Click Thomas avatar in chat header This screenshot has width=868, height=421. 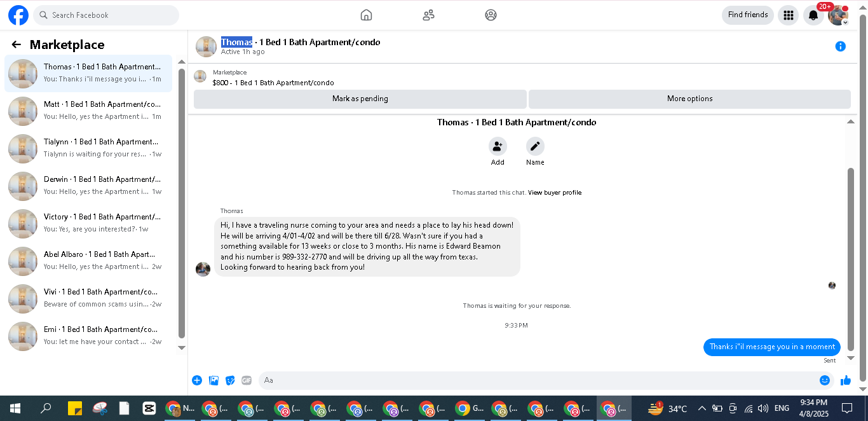pos(206,46)
